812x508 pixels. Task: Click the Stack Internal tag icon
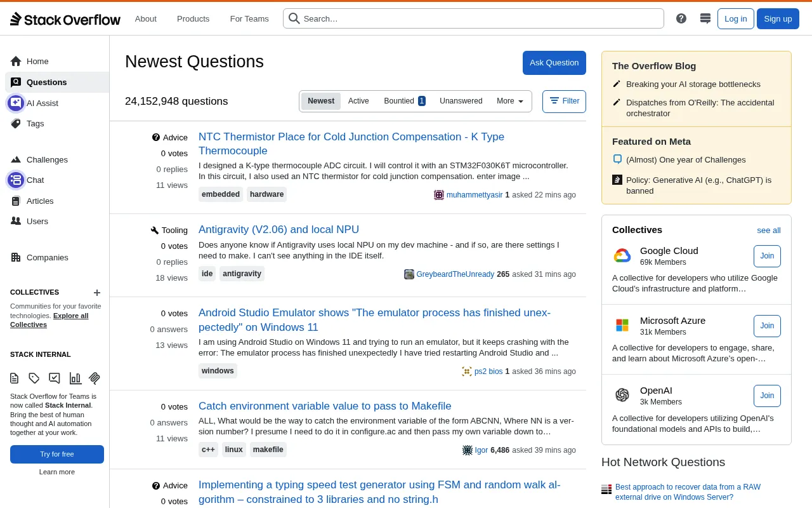[34, 378]
